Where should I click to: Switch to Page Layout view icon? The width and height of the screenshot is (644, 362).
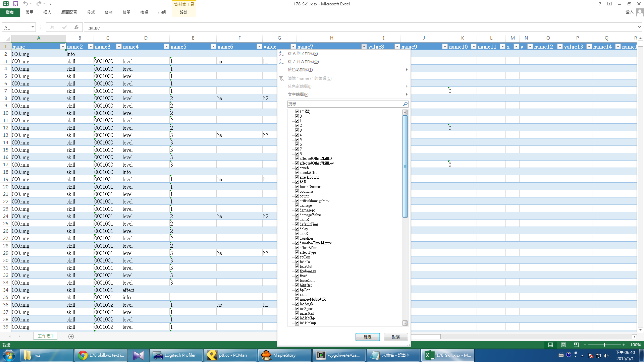click(563, 345)
